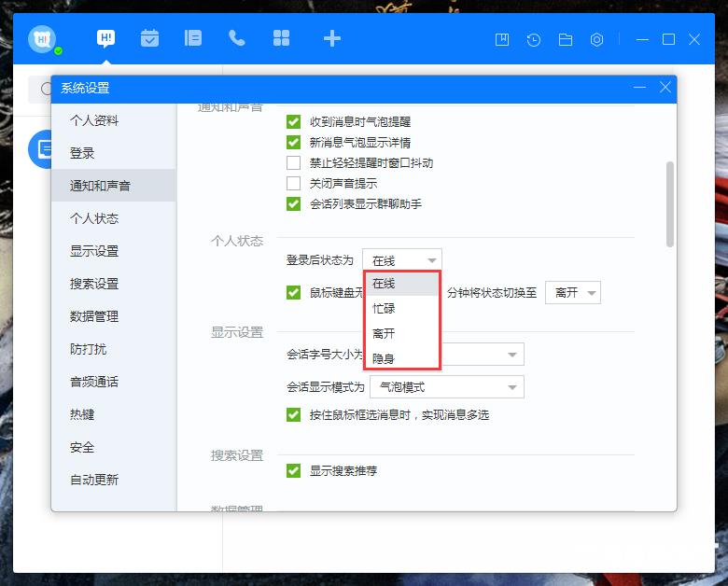Image resolution: width=728 pixels, height=586 pixels.
Task: Click the settings dialog vertical scrollbar
Action: point(669,204)
